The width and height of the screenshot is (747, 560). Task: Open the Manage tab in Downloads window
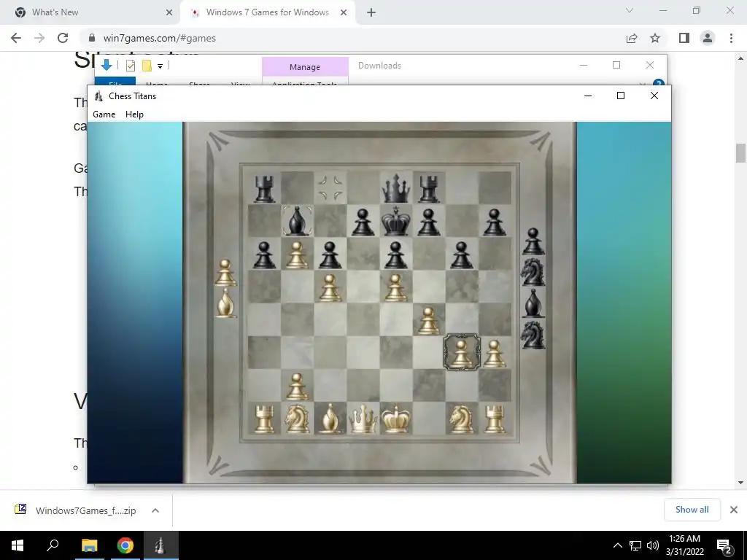pos(305,66)
